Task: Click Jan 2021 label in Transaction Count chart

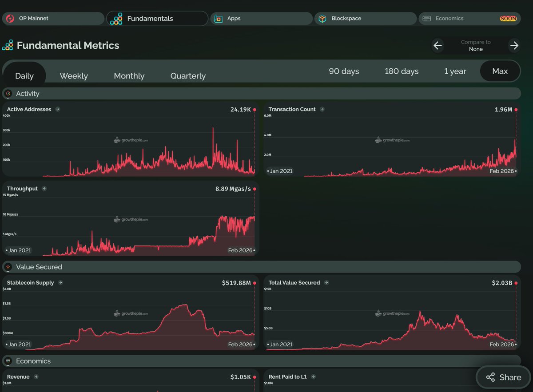Action: [281, 171]
